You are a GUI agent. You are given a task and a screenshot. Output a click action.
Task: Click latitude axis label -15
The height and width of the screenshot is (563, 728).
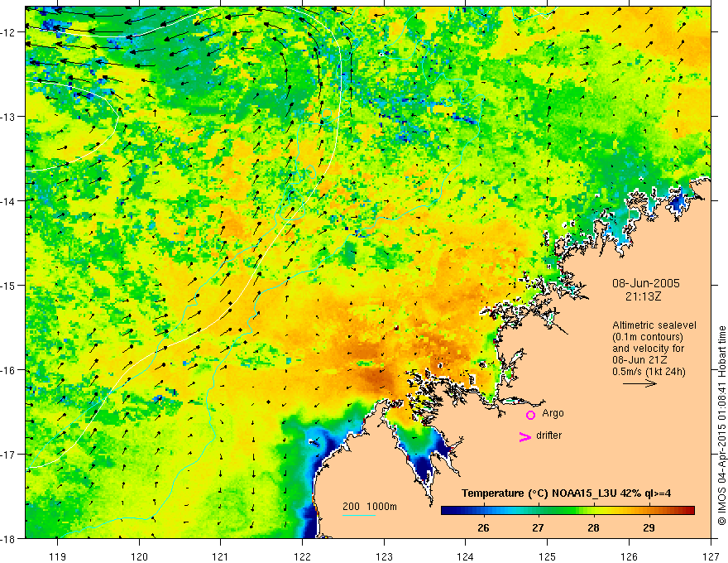pyautogui.click(x=8, y=285)
